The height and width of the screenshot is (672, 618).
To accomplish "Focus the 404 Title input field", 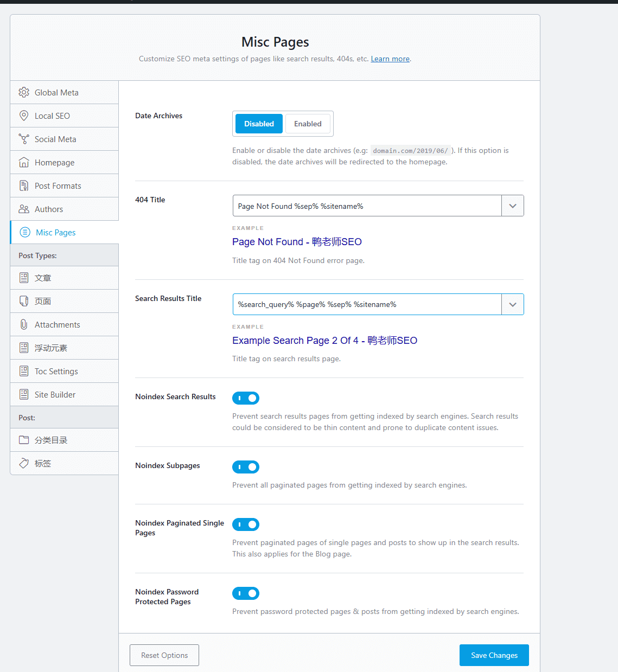I will point(367,206).
